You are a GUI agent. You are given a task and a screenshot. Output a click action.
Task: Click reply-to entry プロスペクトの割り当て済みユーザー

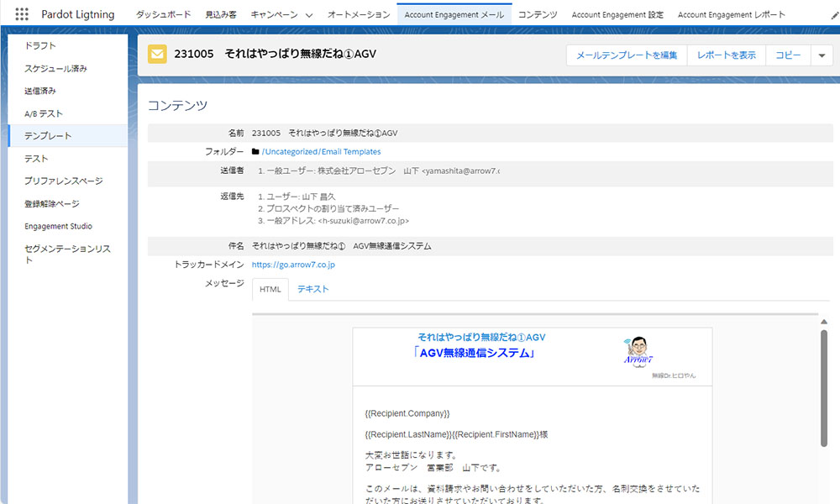click(328, 208)
